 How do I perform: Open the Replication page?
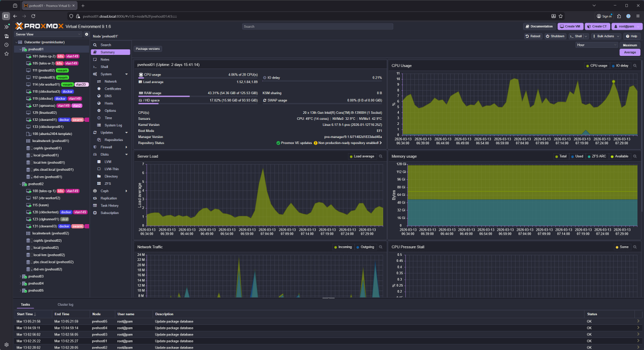(x=110, y=198)
